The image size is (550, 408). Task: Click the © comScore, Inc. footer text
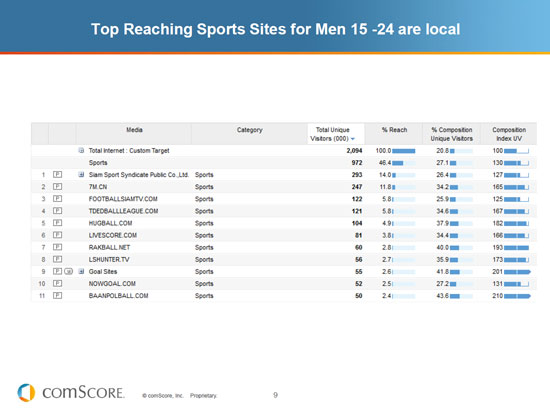click(163, 395)
